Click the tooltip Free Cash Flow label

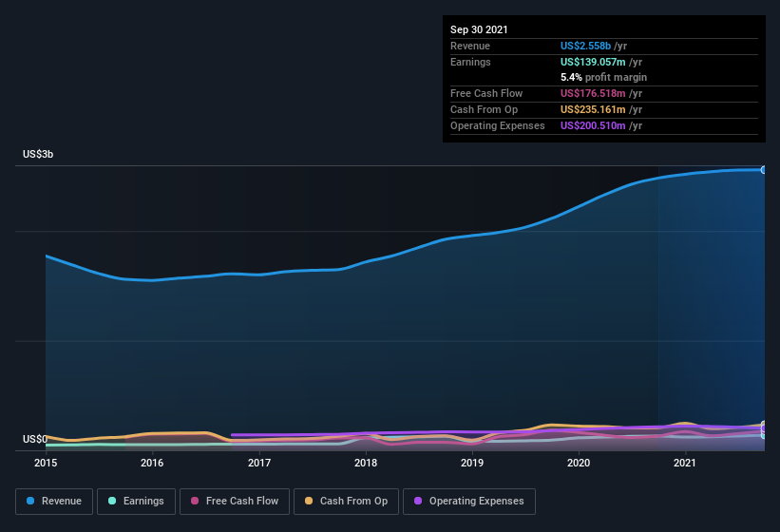[486, 93]
